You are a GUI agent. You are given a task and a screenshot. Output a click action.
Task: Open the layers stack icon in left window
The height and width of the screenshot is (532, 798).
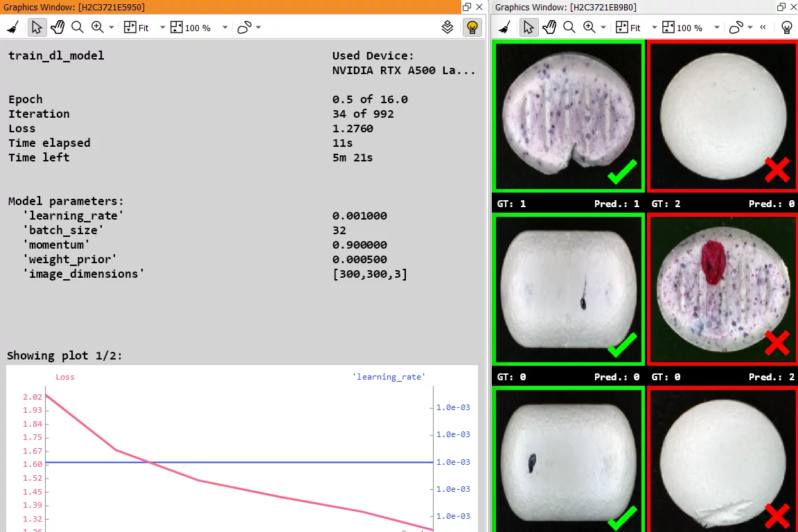tap(447, 28)
